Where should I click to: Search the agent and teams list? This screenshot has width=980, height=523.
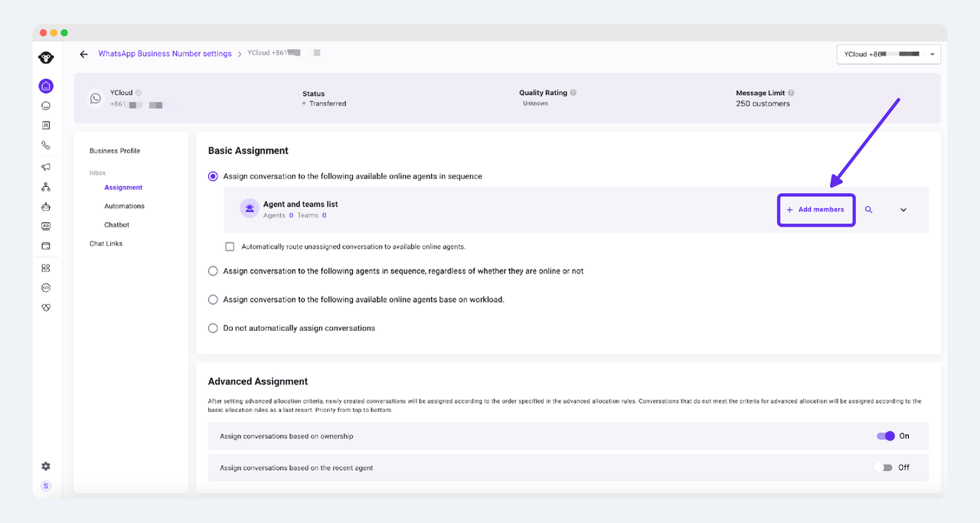[x=868, y=210]
